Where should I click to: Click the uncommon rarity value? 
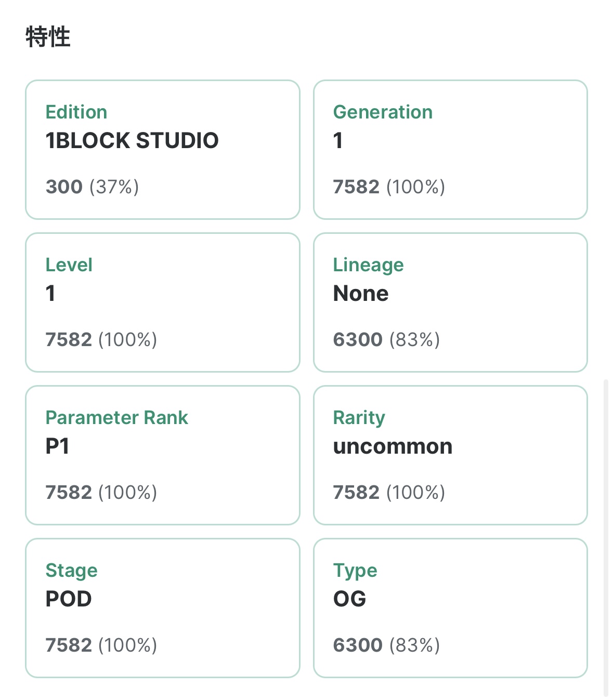[x=393, y=446]
